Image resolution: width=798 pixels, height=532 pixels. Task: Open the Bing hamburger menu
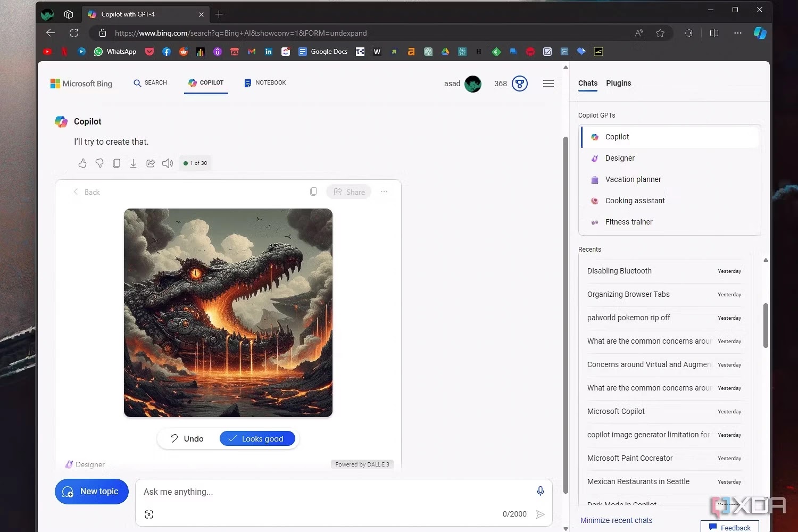(x=548, y=84)
